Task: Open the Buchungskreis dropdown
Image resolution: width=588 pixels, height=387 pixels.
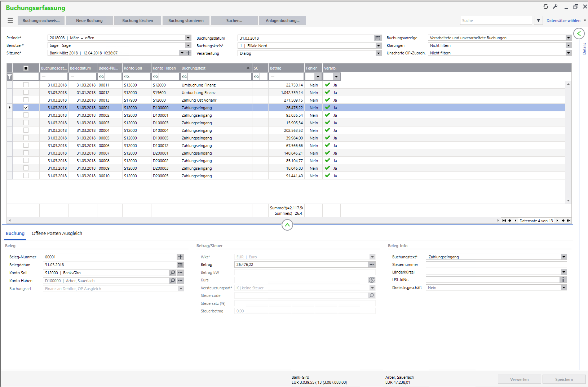Action: (378, 46)
